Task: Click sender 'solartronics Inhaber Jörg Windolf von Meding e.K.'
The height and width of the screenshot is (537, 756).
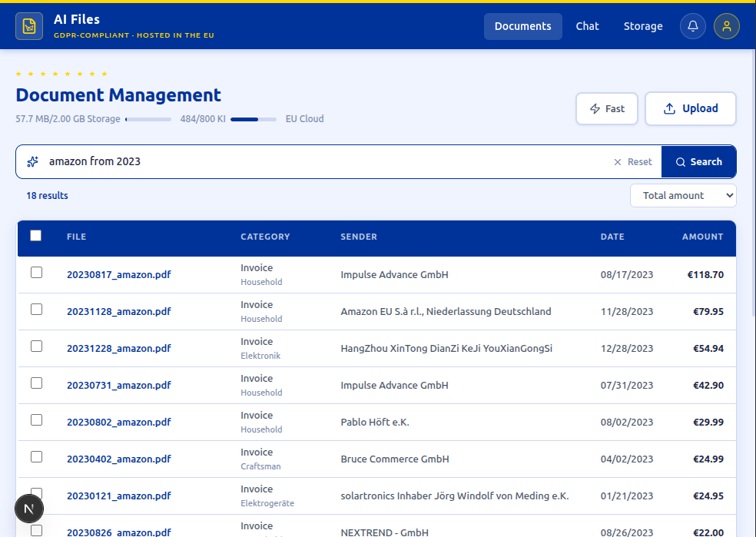Action: (455, 496)
